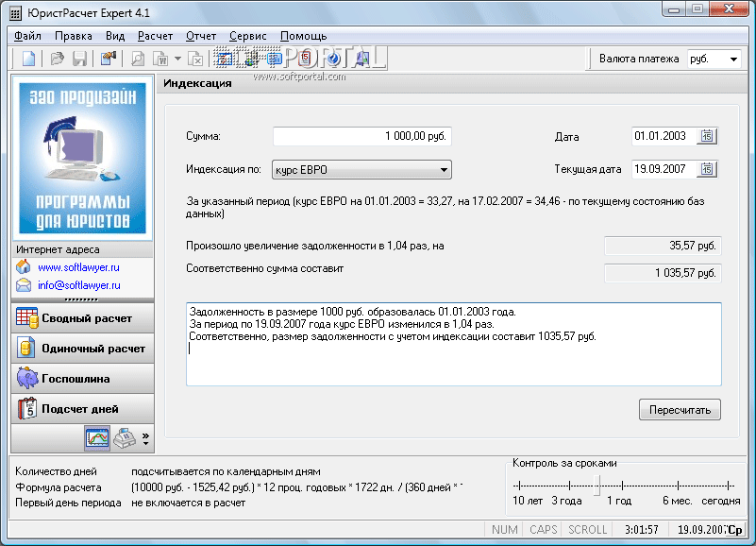This screenshot has width=756, height=546.
Task: Expand sidebar overflow chevron button
Action: (x=145, y=438)
